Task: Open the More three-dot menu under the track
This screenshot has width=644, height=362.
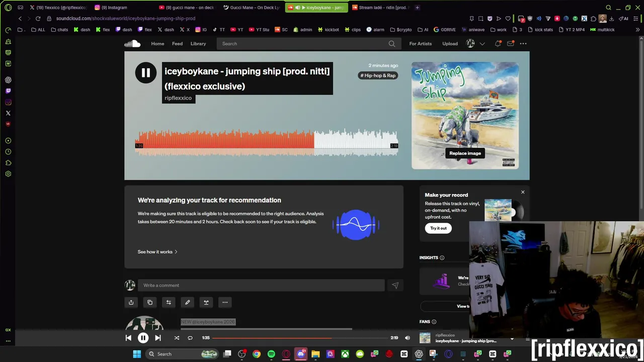Action: 225,302
